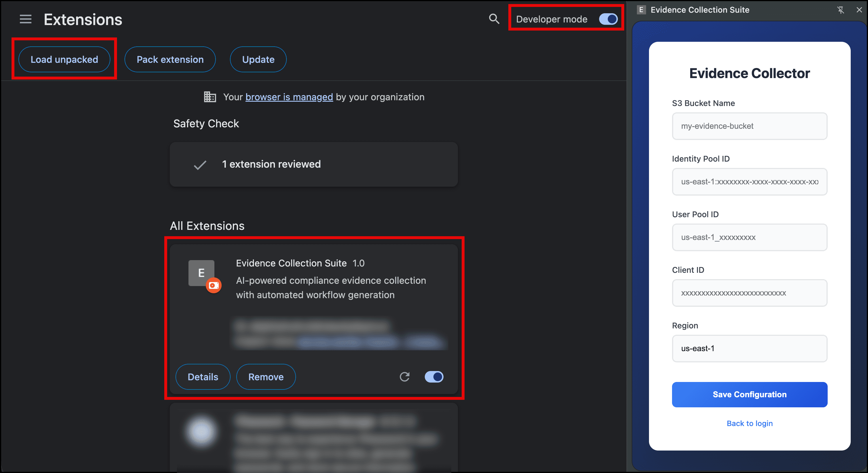Click the organization building icon

pos(209,97)
